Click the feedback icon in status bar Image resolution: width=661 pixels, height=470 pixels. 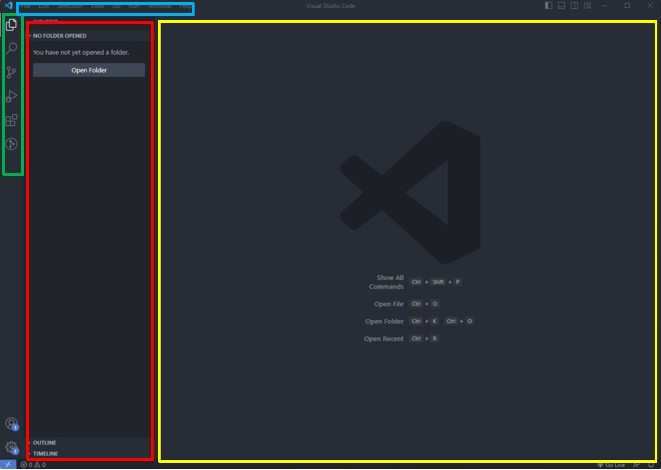(x=637, y=465)
